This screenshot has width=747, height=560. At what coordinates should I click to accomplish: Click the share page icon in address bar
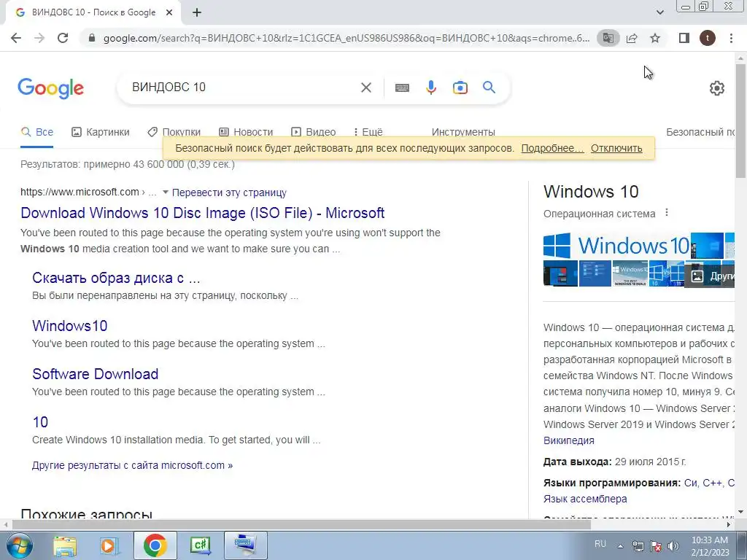click(632, 38)
